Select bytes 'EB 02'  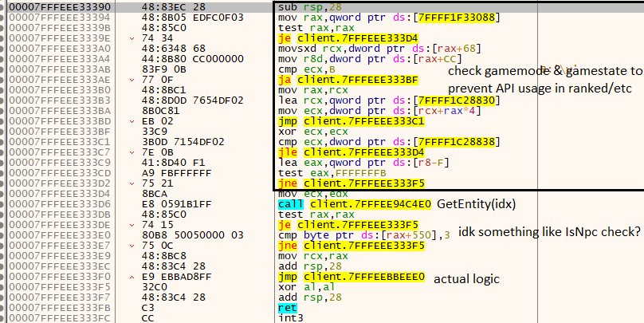point(158,121)
